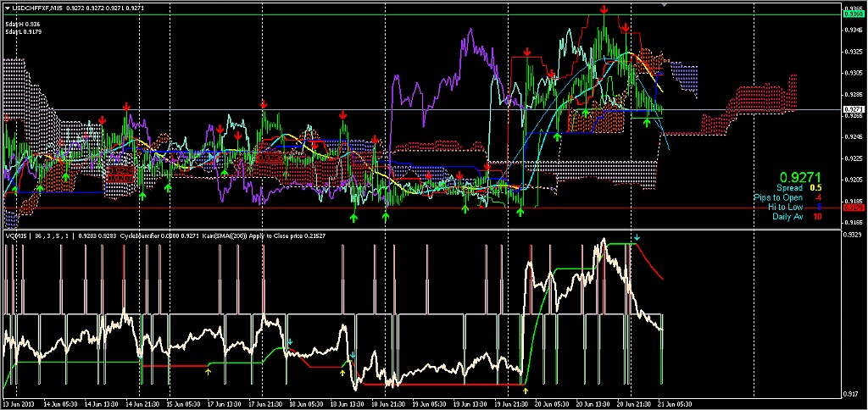Click the cyan down arrow atop green VQ plateau
This screenshot has width=868, height=410.
point(637,238)
